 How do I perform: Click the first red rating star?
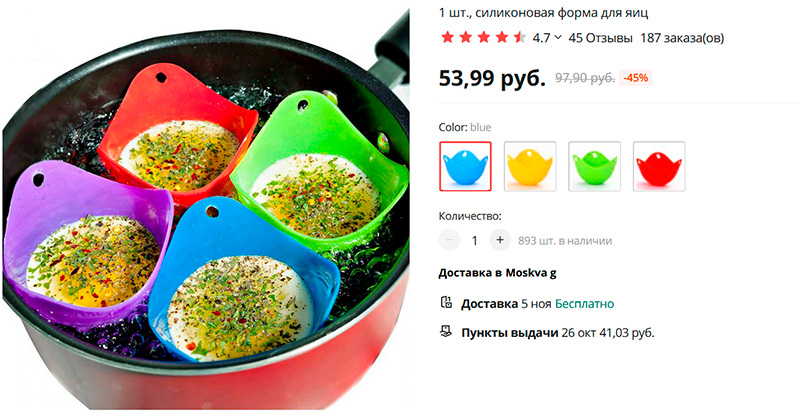(x=447, y=37)
